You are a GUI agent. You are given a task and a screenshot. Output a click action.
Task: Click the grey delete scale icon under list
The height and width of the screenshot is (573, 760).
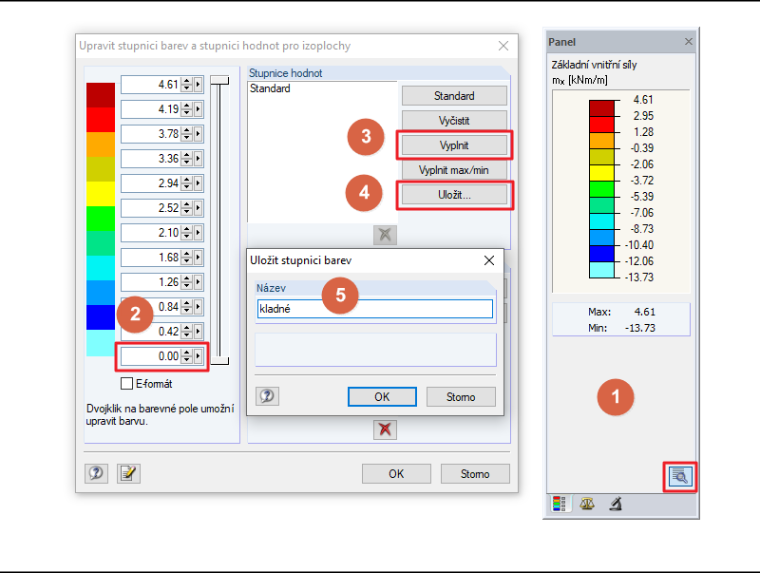tap(385, 235)
